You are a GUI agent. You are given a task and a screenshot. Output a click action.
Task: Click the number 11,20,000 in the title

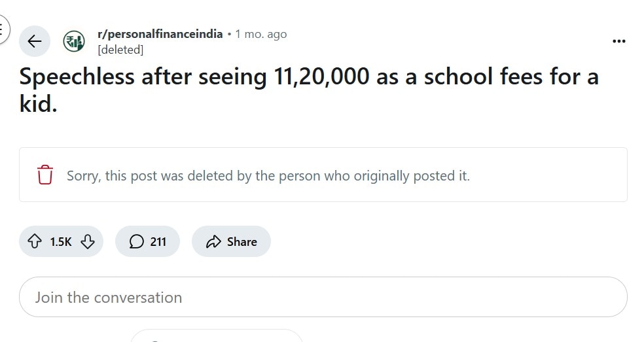[321, 77]
